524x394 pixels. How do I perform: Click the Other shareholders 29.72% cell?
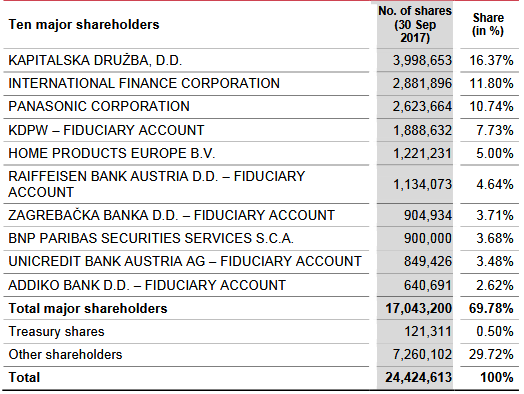[491, 354]
